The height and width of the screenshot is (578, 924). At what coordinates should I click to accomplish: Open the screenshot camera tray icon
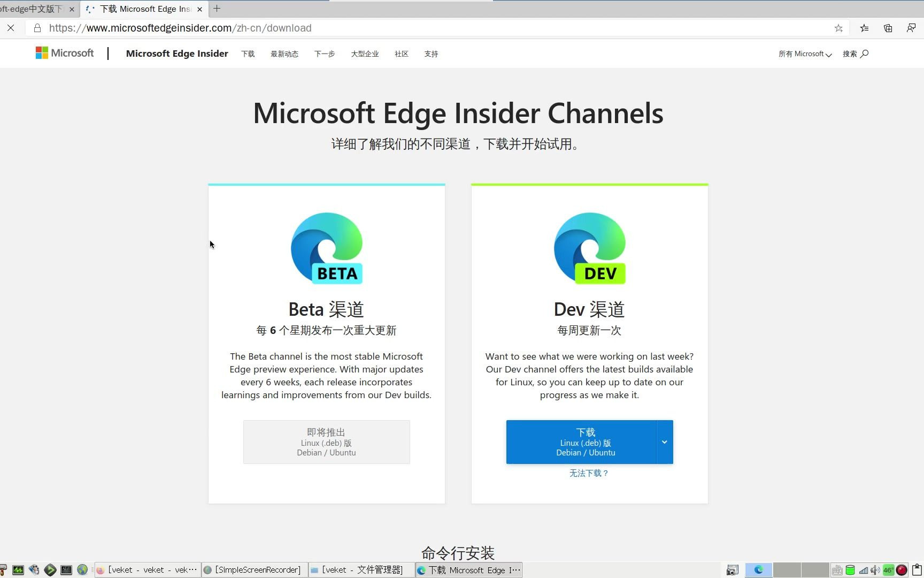point(733,570)
